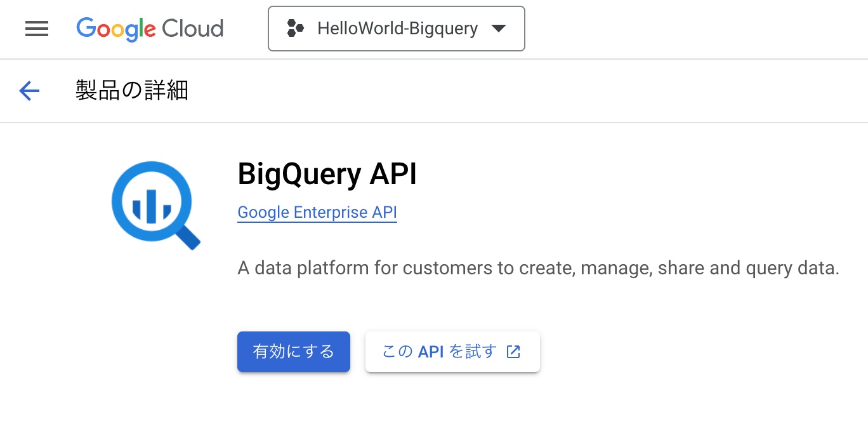This screenshot has height=447, width=868.
Task: Expand the project selector dropdown arrow
Action: coord(499,29)
